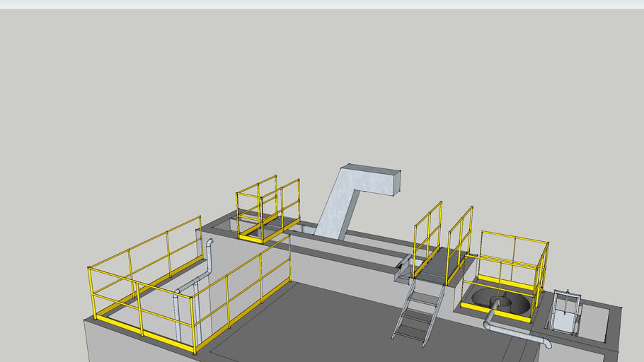Screen dimensions: 644x362
Task: Select the sluice gate on the right
Action: pyautogui.click(x=565, y=313)
